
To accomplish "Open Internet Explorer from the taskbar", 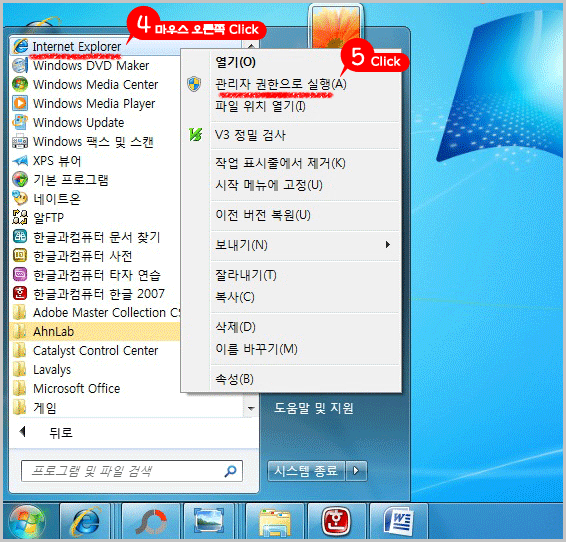I will (x=85, y=522).
